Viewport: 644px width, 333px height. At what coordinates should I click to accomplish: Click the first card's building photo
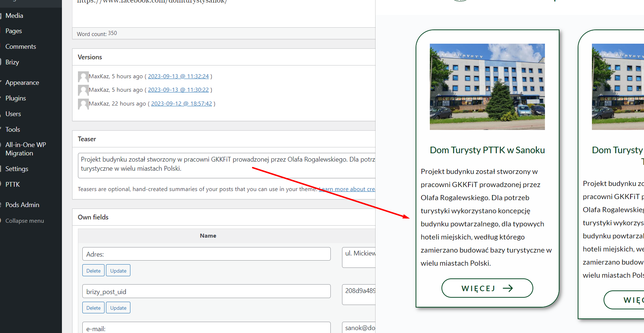(487, 87)
